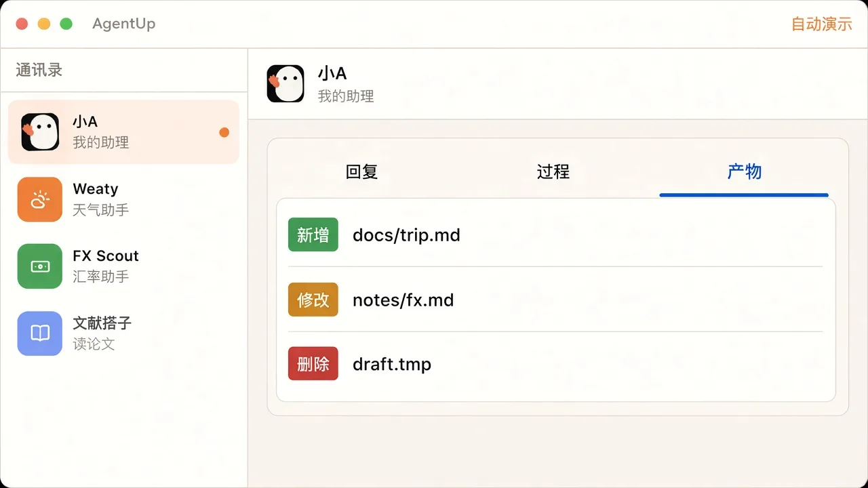The height and width of the screenshot is (488, 868).
Task: Click the red 删除 badge
Action: pyautogui.click(x=313, y=364)
